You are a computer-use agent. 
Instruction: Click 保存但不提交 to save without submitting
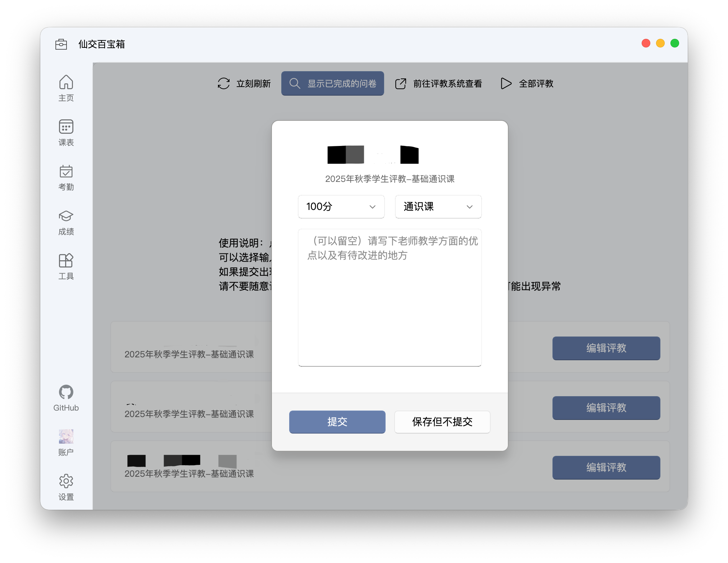442,422
